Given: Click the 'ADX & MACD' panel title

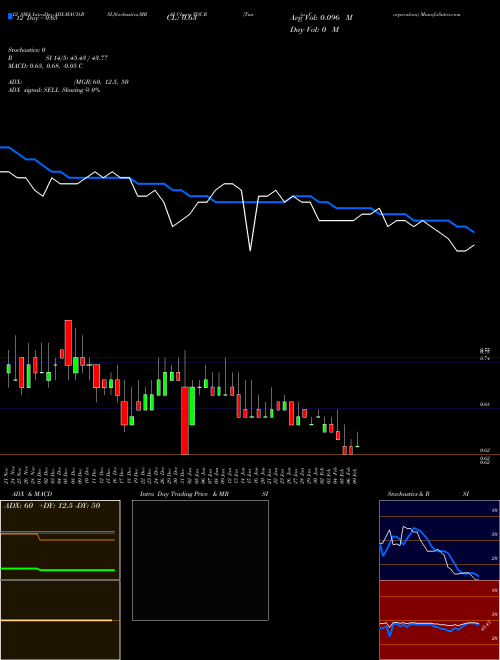Looking at the screenshot, I should pos(32,494).
